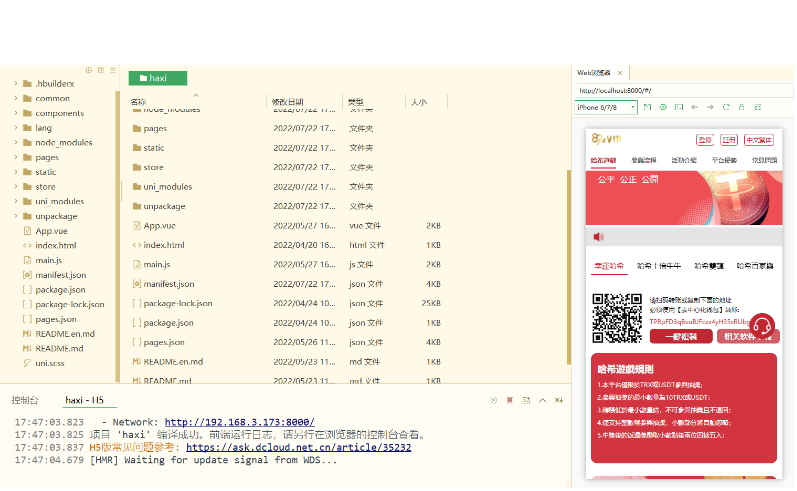Close the Web browser tab
797x491 pixels.
pos(620,73)
